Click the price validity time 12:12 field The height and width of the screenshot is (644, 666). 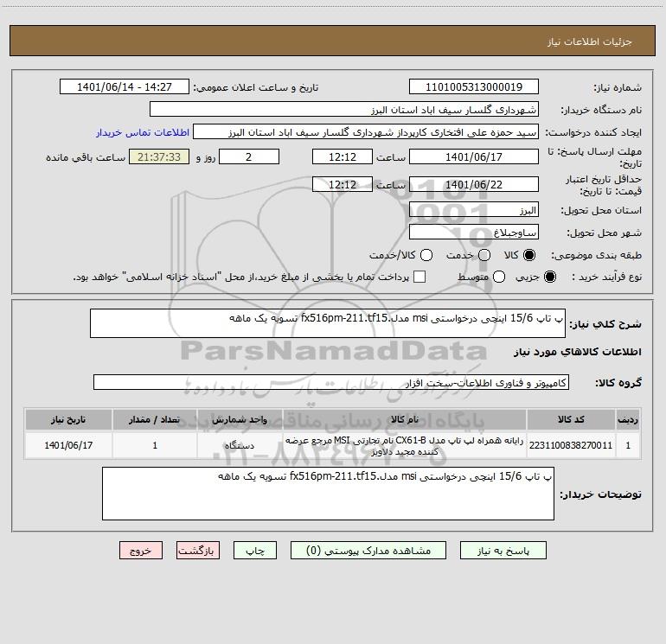click(343, 185)
